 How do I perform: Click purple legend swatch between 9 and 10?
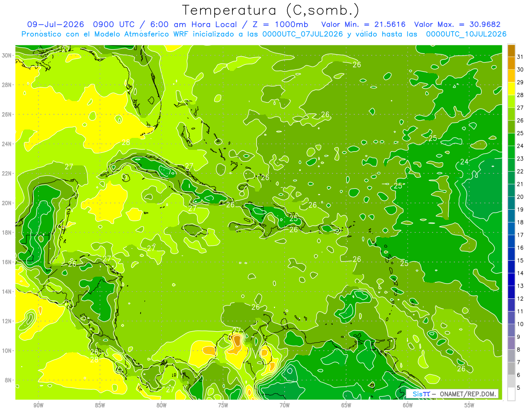point(511,331)
